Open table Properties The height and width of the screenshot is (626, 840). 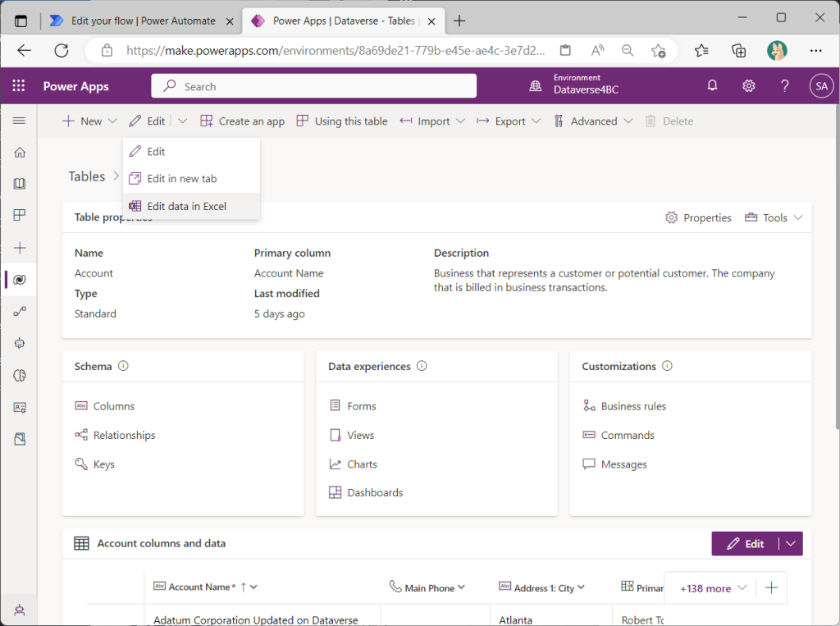[698, 217]
